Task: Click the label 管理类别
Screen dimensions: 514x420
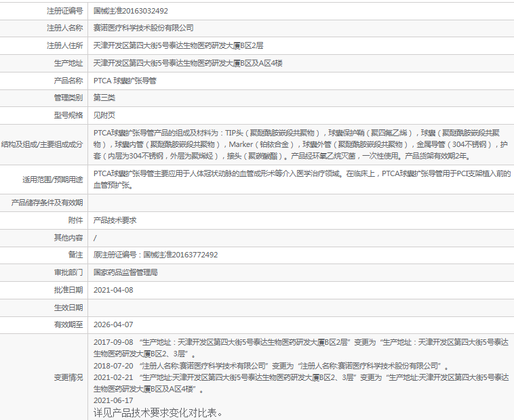Action: click(x=68, y=98)
